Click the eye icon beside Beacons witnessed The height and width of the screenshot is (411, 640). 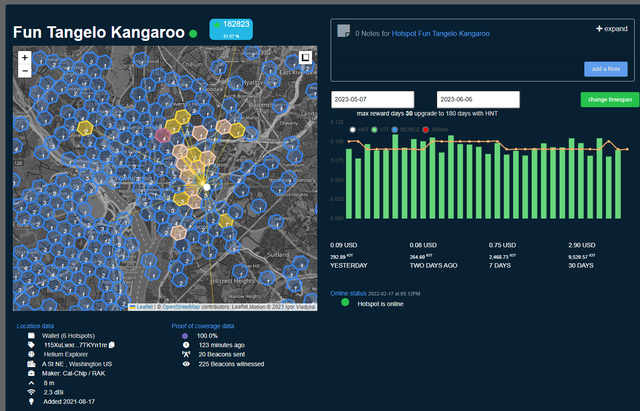point(186,364)
